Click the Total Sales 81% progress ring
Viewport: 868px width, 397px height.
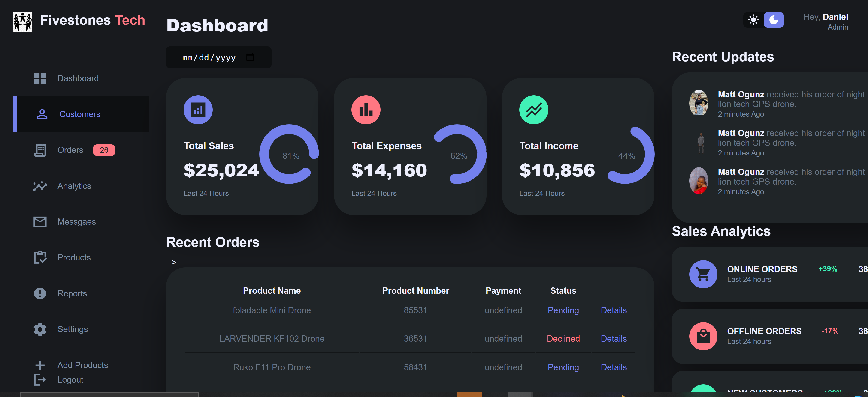289,155
